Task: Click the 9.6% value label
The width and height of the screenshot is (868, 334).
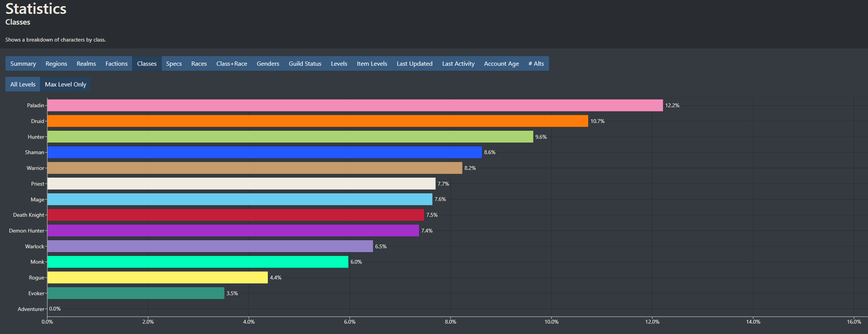Action: 541,137
